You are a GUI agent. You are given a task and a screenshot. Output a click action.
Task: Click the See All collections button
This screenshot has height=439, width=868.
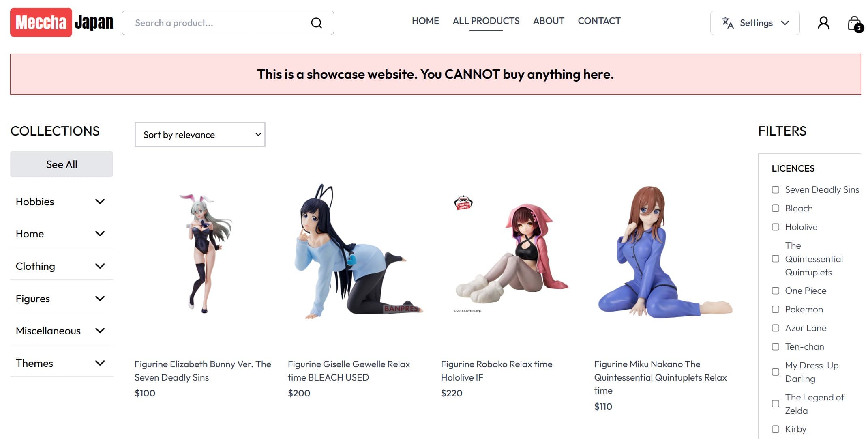62,164
